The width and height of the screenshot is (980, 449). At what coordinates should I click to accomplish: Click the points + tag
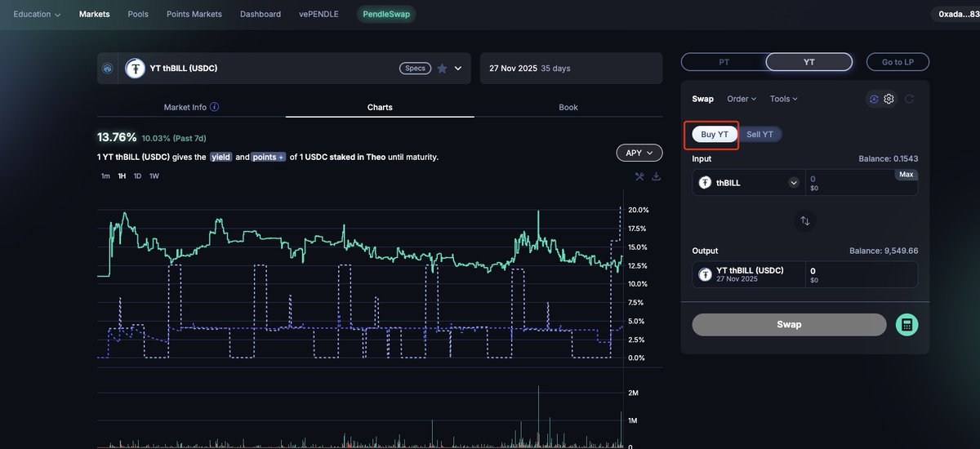268,157
